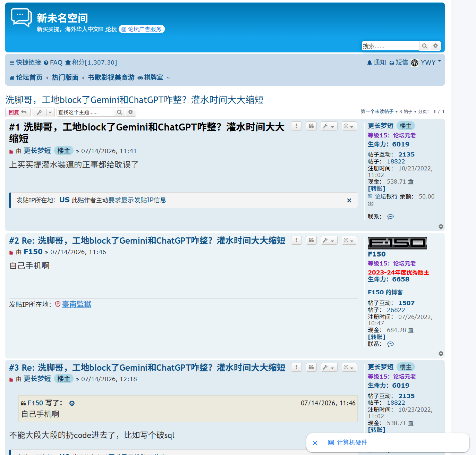This screenshot has height=455, width=476.
Task: Open 更长梦短 author link in post #1
Action: [37, 151]
